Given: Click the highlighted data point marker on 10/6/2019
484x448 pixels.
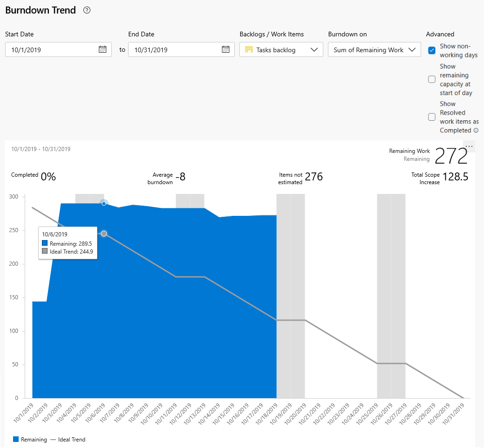Looking at the screenshot, I should click(103, 203).
